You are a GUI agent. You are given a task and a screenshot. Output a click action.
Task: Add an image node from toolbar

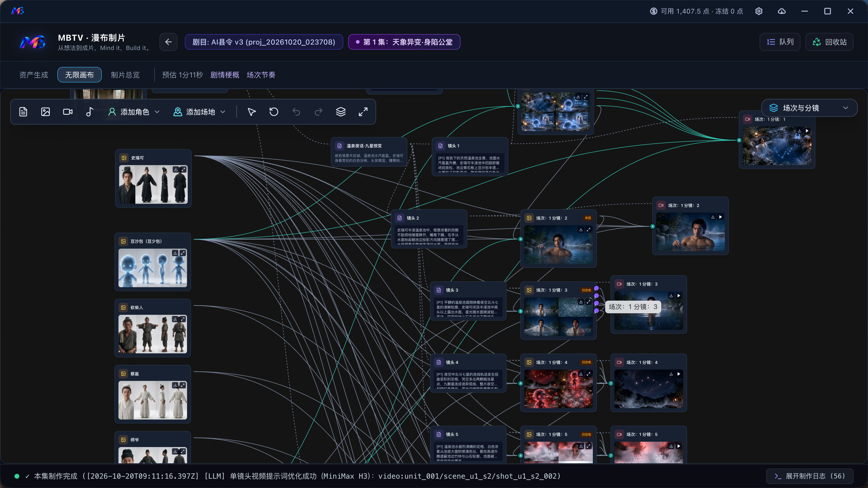coord(46,112)
